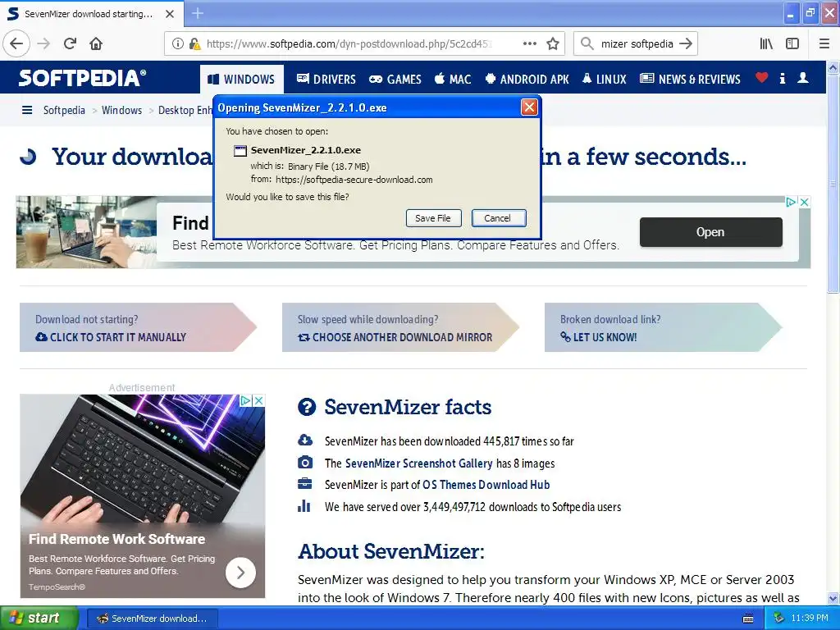Viewport: 840px width, 630px height.
Task: Open NEWS & REVIEWS section
Action: (690, 80)
